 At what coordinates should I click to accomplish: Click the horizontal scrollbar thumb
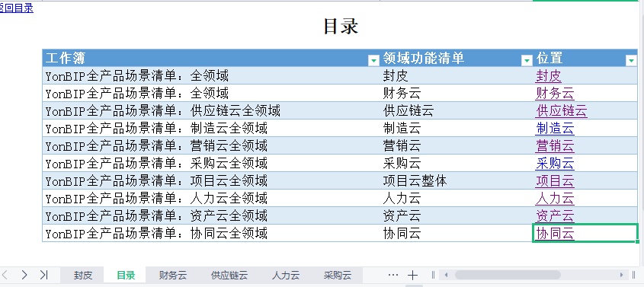click(x=508, y=275)
